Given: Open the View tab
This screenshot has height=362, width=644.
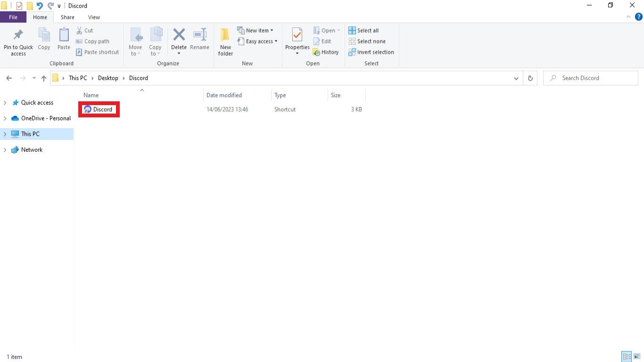Looking at the screenshot, I should pos(94,17).
